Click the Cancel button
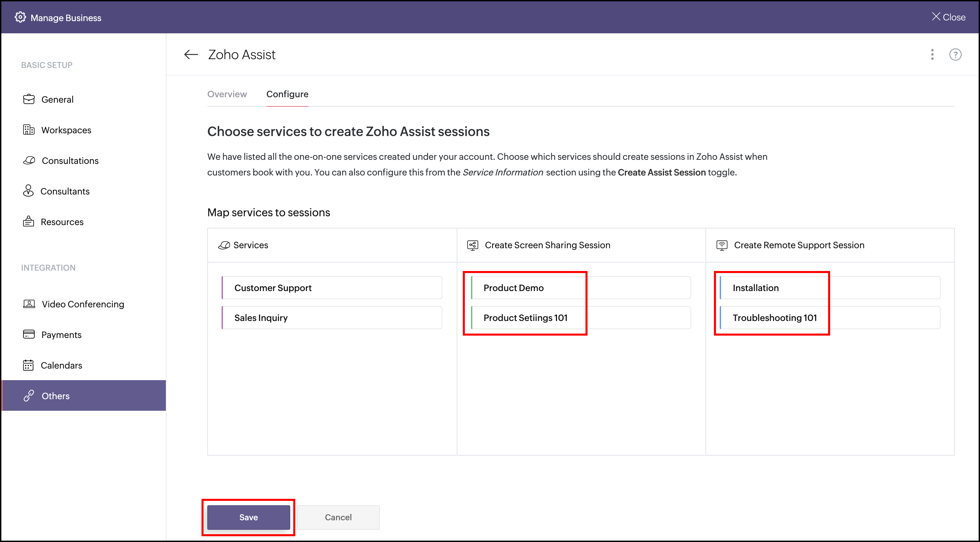Screen dimensions: 980x542 (338, 517)
